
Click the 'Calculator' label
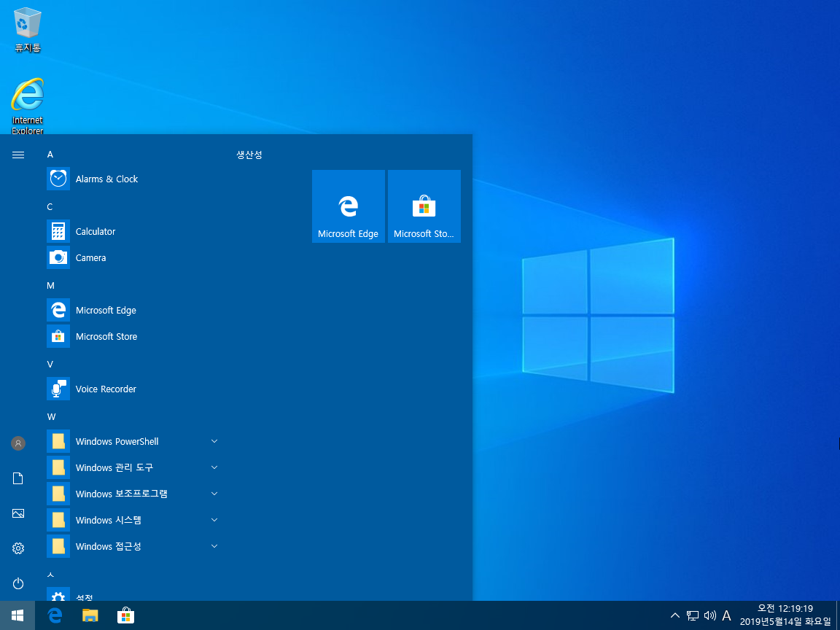pos(96,231)
